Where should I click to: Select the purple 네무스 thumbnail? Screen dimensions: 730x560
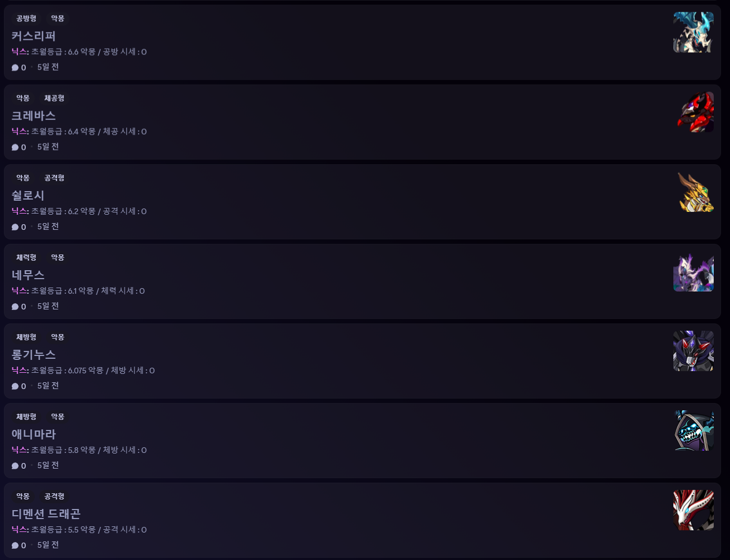tap(693, 271)
